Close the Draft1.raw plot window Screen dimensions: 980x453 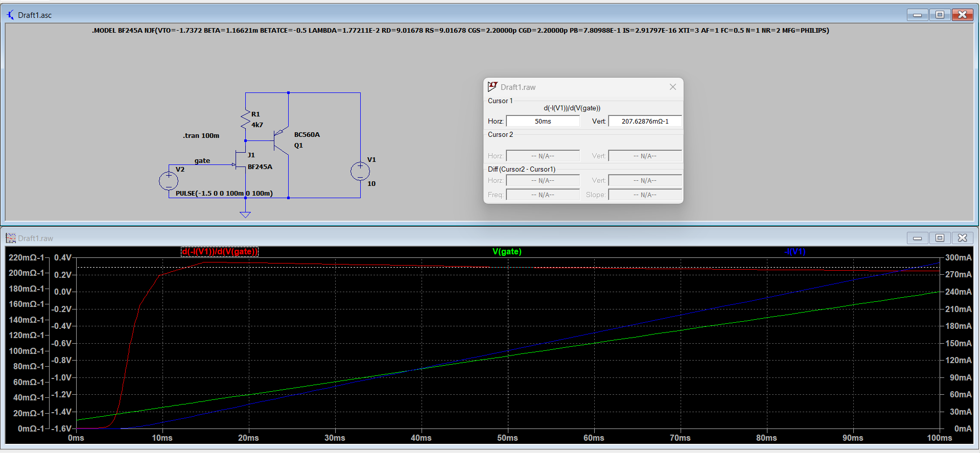(x=962, y=238)
